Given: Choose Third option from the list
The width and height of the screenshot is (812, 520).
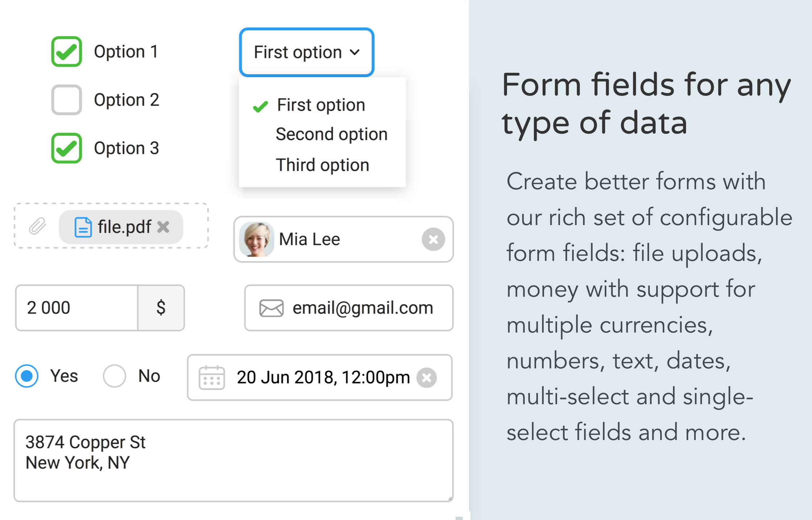Looking at the screenshot, I should 322,165.
